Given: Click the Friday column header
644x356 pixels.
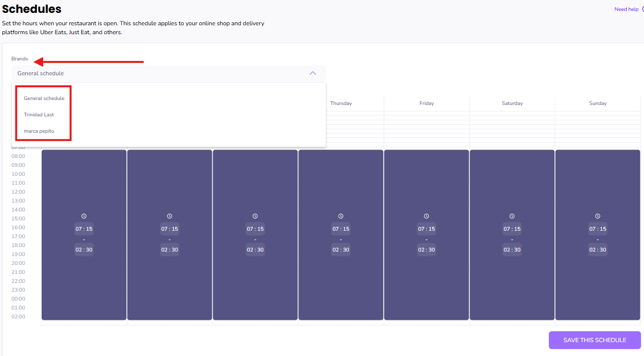Looking at the screenshot, I should [426, 103].
